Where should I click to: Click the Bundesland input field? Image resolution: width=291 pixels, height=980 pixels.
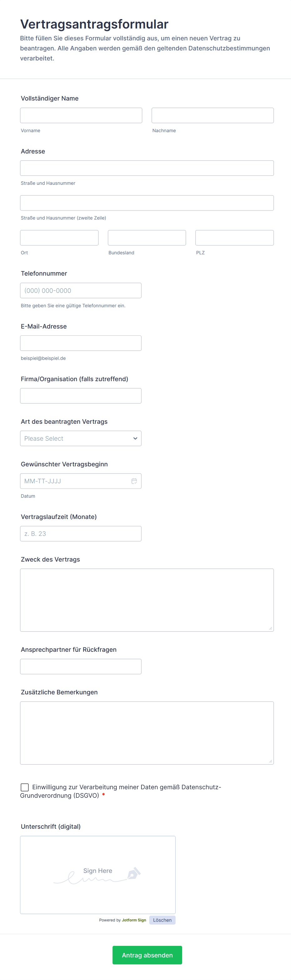147,238
